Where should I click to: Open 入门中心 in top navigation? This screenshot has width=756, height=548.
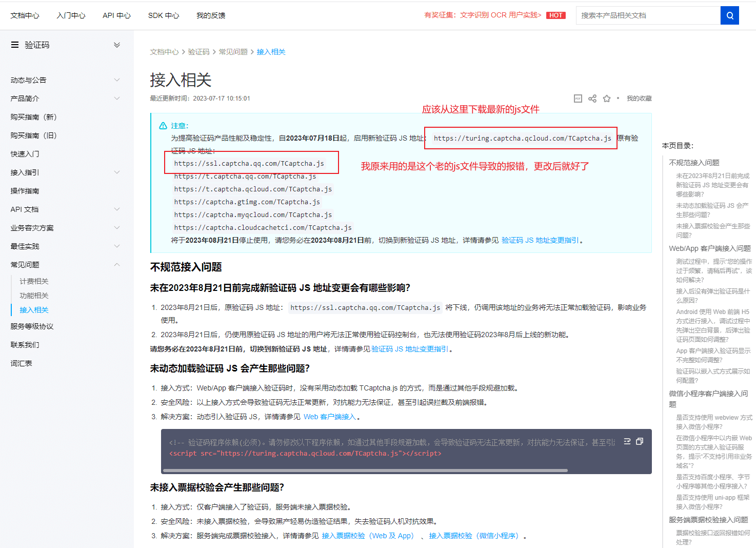pos(71,15)
